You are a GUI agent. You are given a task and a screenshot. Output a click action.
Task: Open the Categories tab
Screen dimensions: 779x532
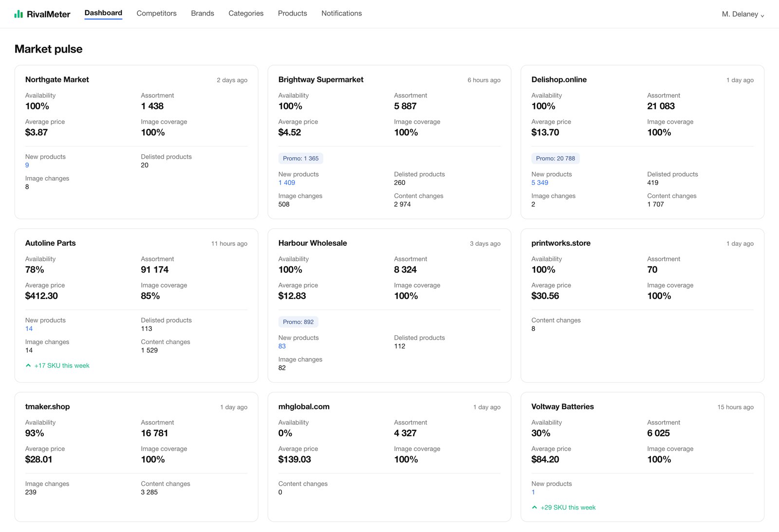point(246,13)
